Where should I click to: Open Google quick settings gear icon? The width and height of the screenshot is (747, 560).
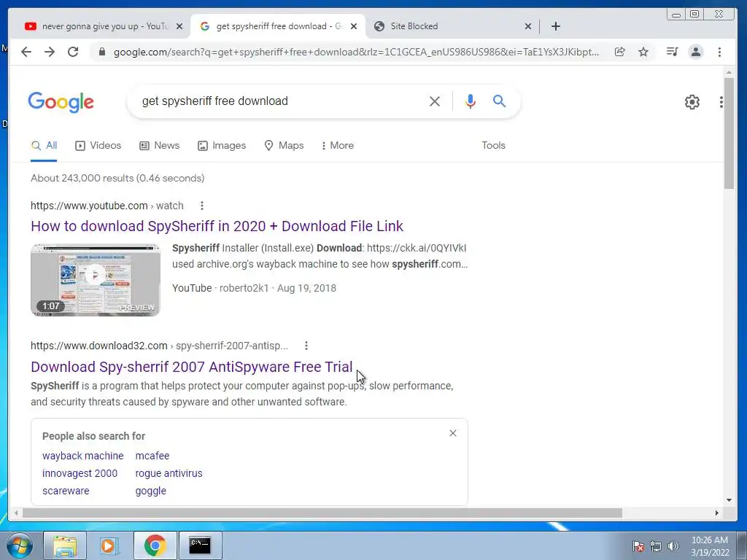pyautogui.click(x=692, y=102)
